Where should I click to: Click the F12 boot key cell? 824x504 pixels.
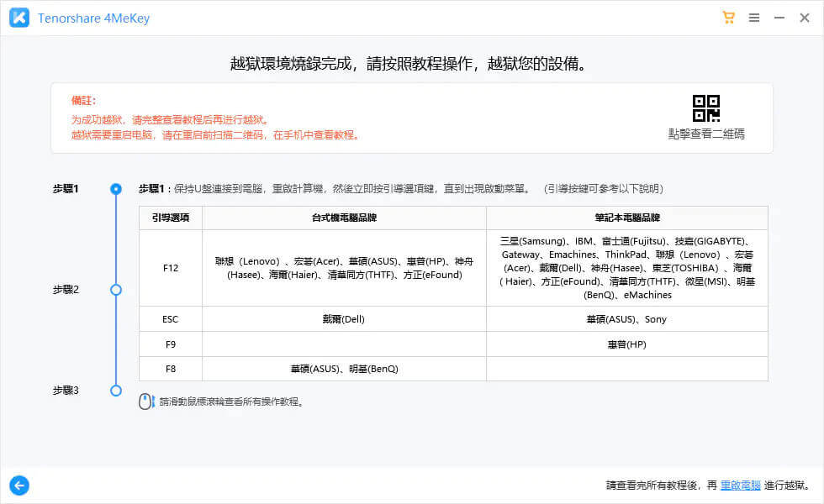[171, 268]
